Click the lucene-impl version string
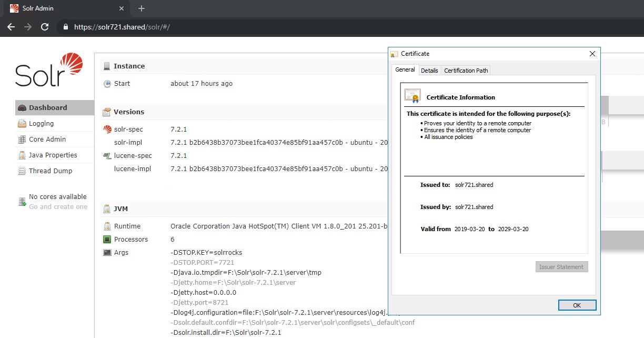Viewport: 644px width, 338px height. click(279, 169)
